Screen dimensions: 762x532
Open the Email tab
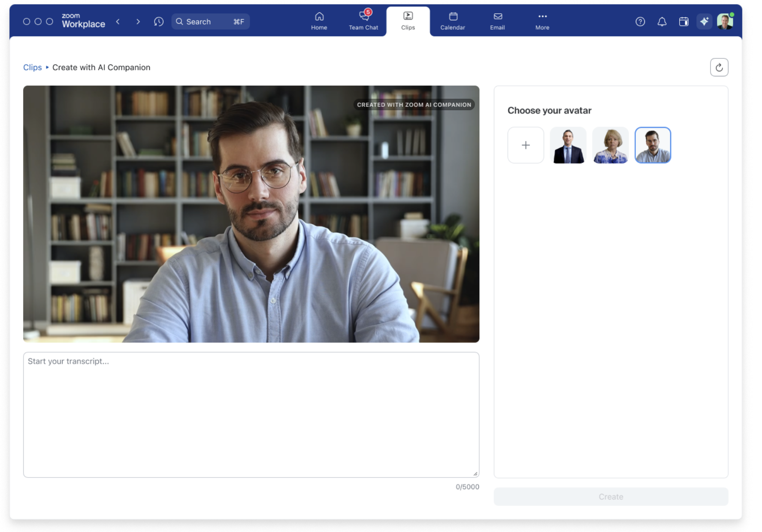click(497, 21)
